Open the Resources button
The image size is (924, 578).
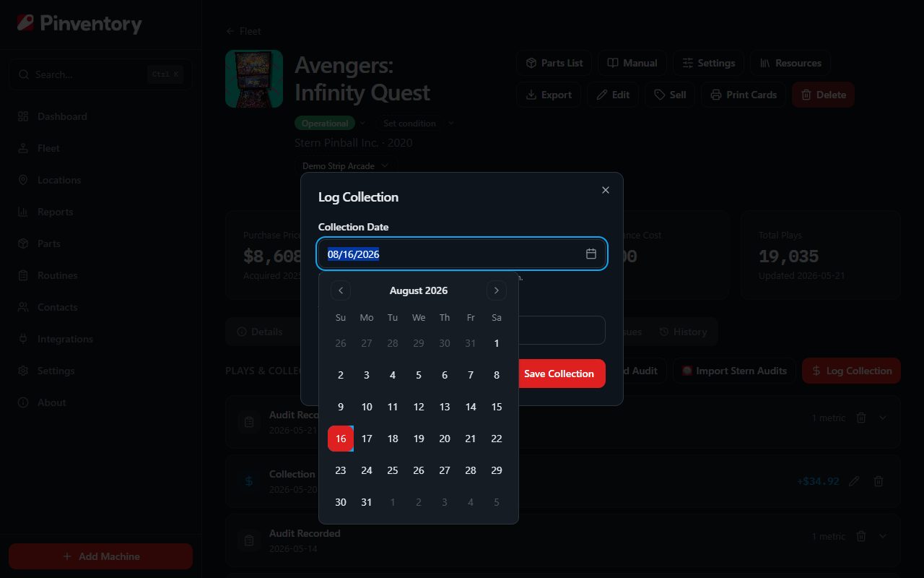click(x=790, y=63)
